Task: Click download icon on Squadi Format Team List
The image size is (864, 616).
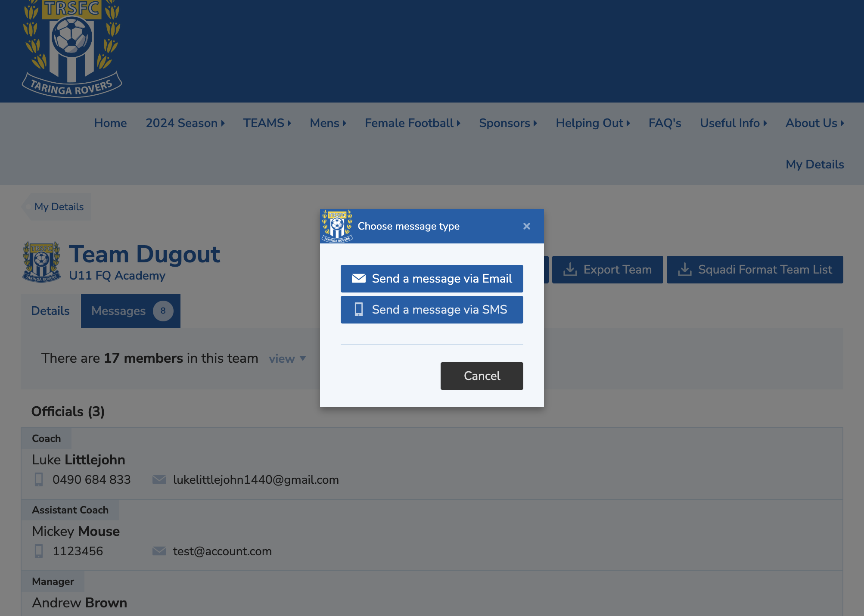Action: point(685,270)
